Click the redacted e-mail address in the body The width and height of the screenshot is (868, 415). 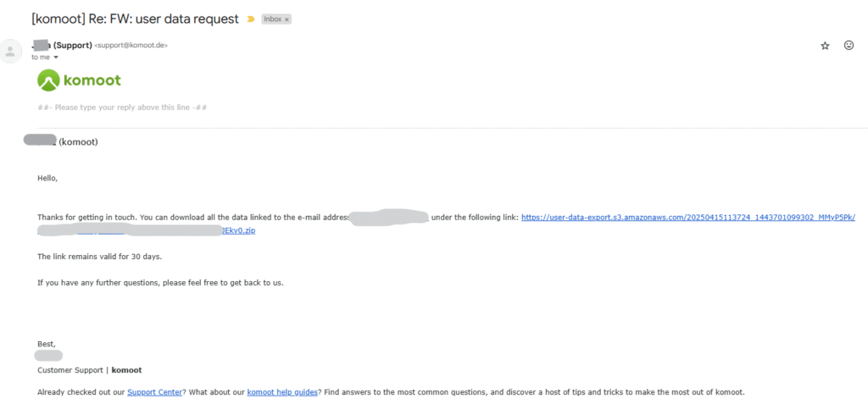click(390, 218)
